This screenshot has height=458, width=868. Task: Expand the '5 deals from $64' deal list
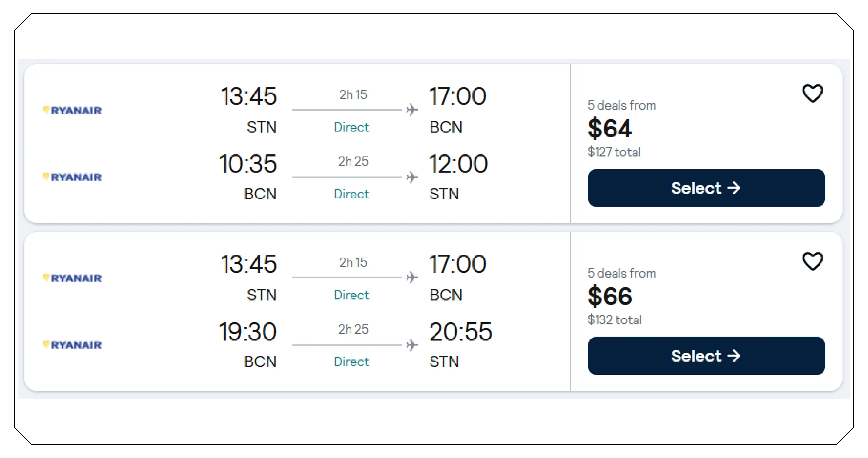[621, 105]
